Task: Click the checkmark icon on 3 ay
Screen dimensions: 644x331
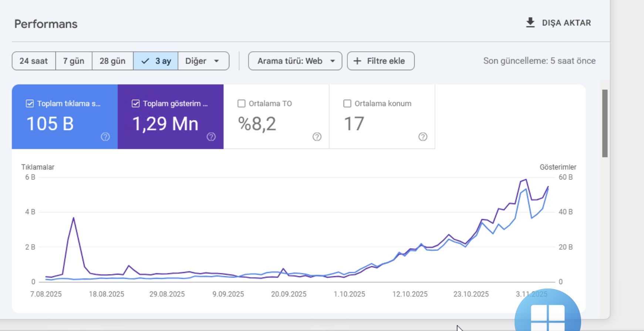Action: 145,61
